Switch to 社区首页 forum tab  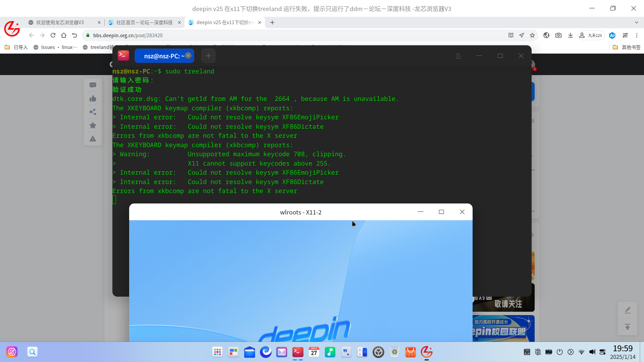144,22
